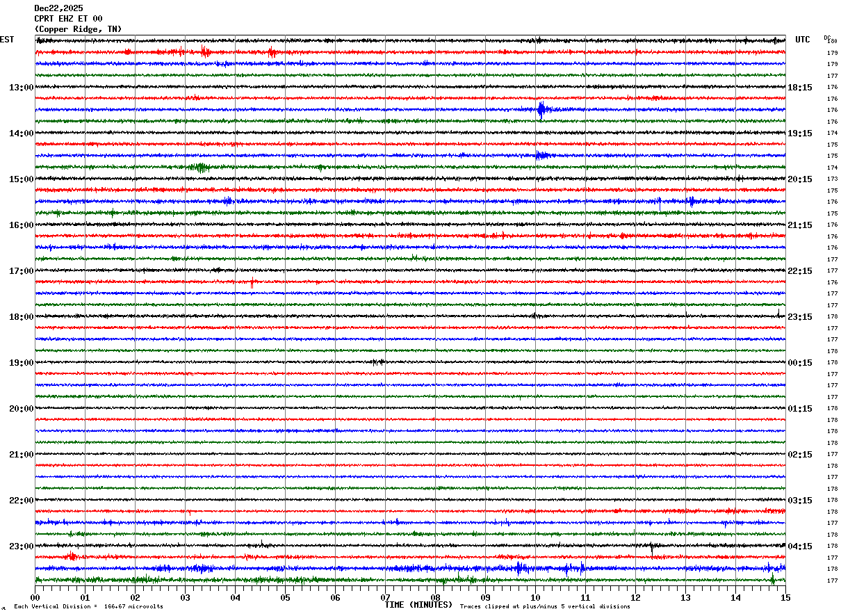Select the 20:00 EST row label
Viewport: 841px width, 616px height.
[21, 409]
